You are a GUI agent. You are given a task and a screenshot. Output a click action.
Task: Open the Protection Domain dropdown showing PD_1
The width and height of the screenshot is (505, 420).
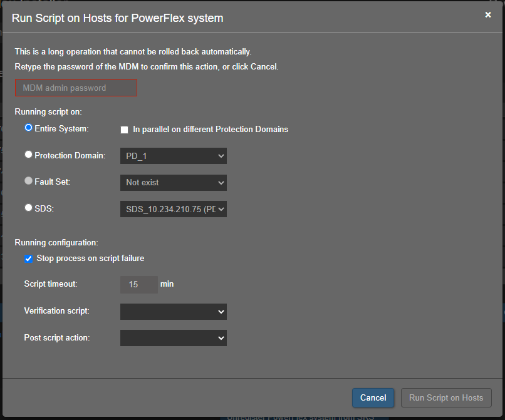173,156
